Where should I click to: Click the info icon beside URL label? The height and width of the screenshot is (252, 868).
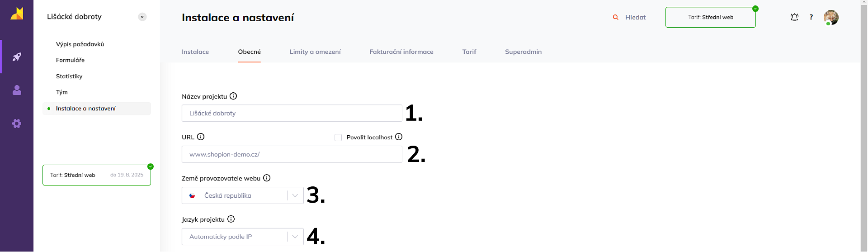point(201,137)
